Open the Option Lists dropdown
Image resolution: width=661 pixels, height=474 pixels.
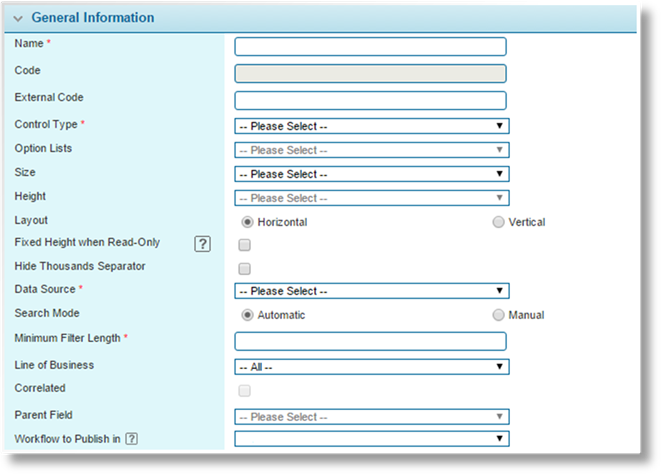tap(372, 150)
